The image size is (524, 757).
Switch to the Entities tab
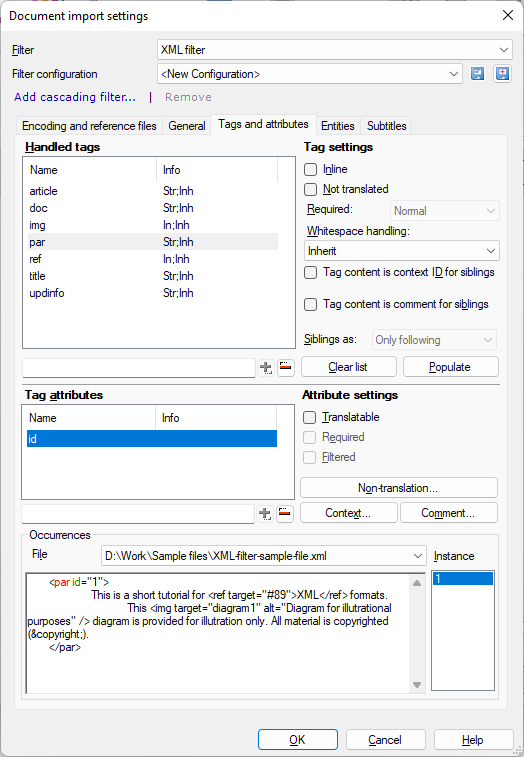(338, 126)
